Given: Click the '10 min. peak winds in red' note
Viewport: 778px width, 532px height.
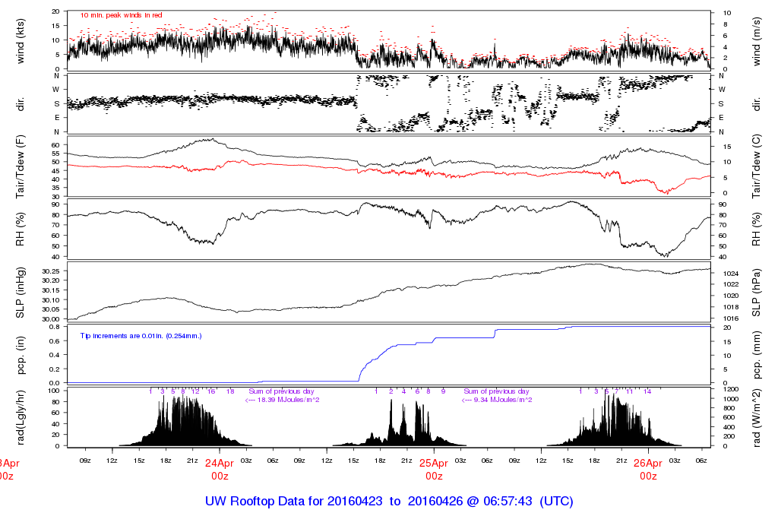Looking at the screenshot, I should [121, 15].
